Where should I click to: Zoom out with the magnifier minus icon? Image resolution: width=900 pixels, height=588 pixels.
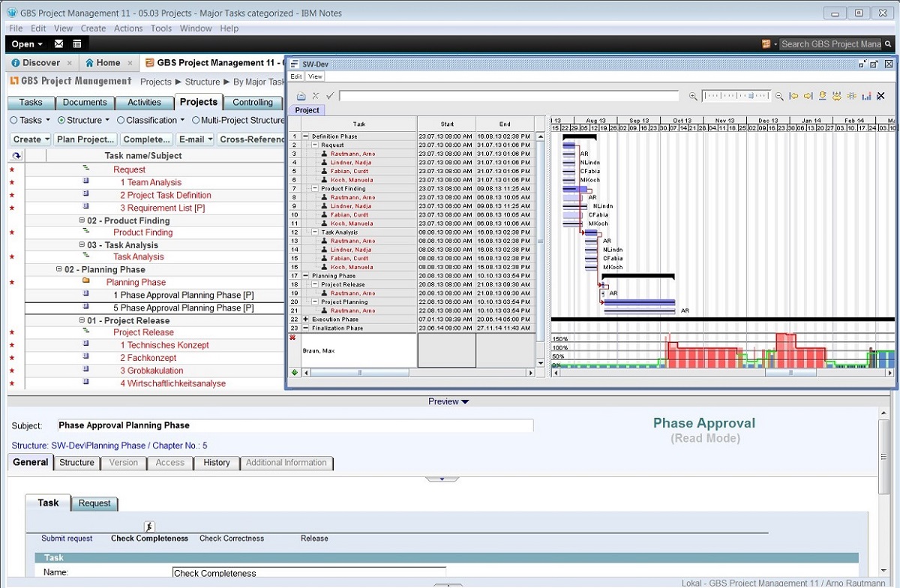[780, 96]
